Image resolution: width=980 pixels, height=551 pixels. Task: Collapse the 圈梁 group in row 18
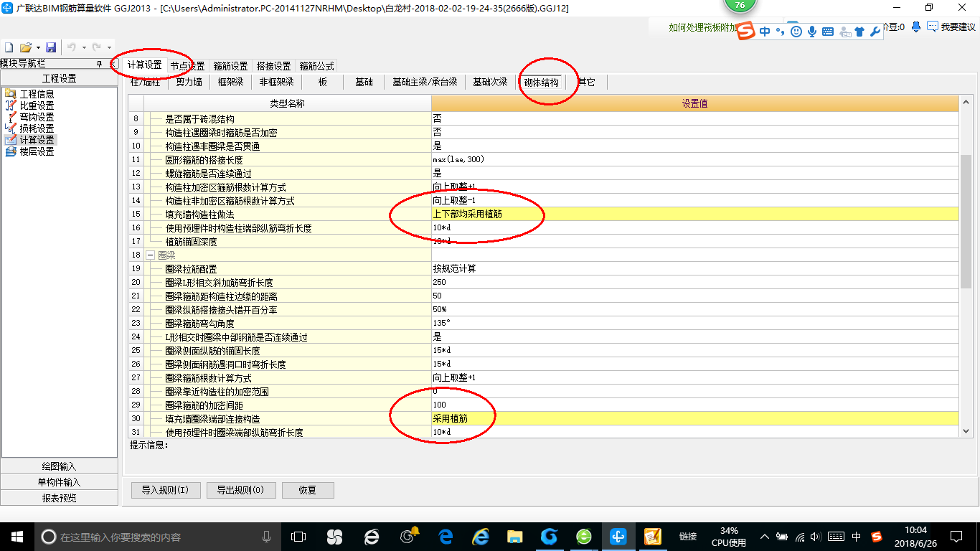pyautogui.click(x=151, y=255)
